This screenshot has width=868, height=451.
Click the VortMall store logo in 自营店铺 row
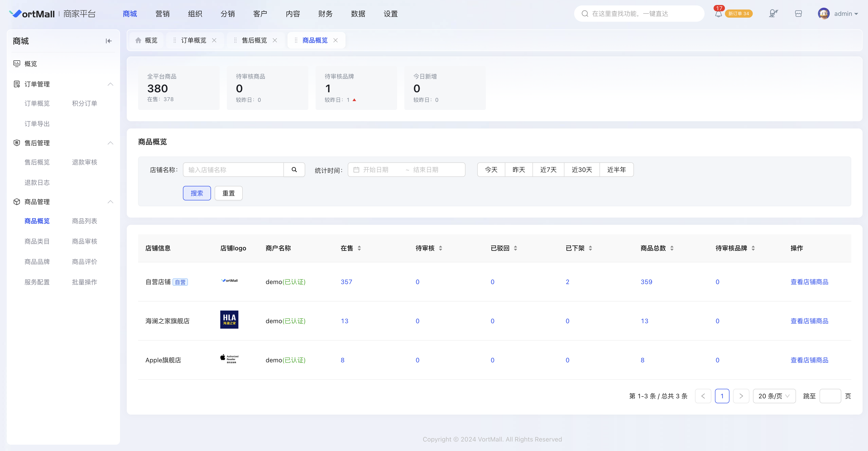click(x=229, y=281)
